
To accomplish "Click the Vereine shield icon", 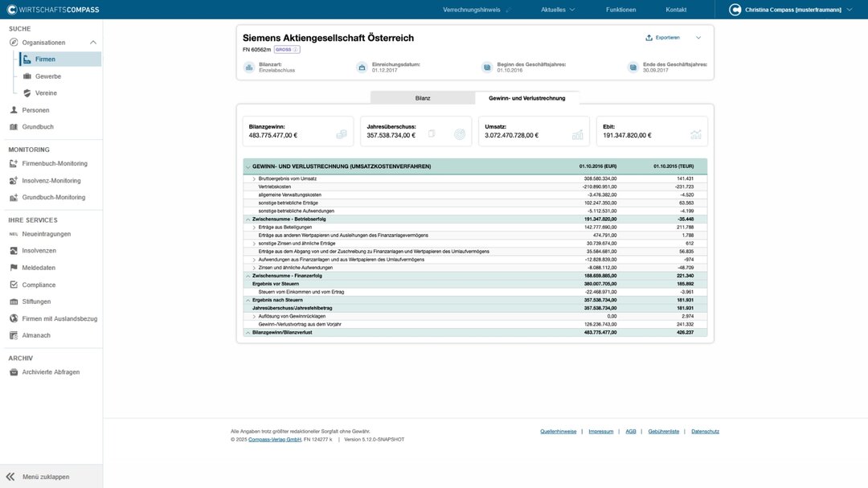I will click(27, 93).
